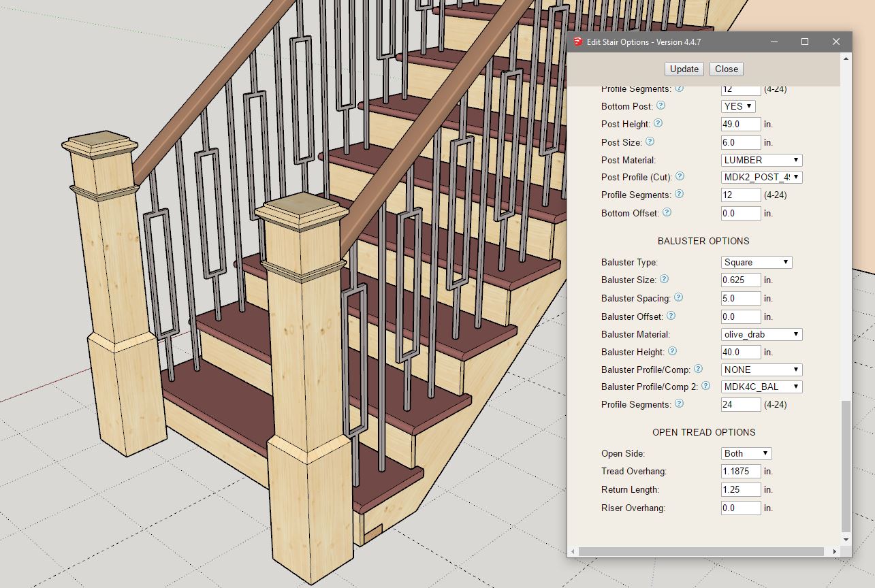This screenshot has width=875, height=588.
Task: Click help icon beside Baluster Size
Action: tap(664, 279)
